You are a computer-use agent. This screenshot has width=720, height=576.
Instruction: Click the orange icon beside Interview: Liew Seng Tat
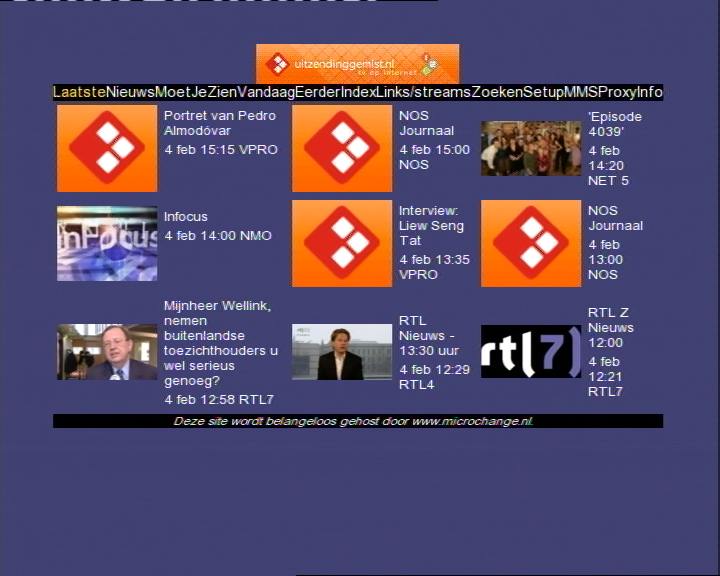pos(342,243)
